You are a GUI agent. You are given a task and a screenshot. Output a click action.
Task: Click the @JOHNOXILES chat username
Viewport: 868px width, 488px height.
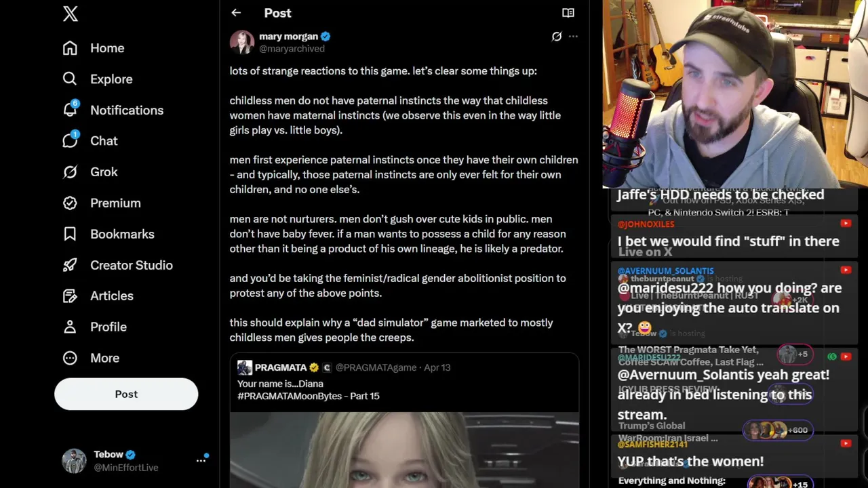point(646,224)
